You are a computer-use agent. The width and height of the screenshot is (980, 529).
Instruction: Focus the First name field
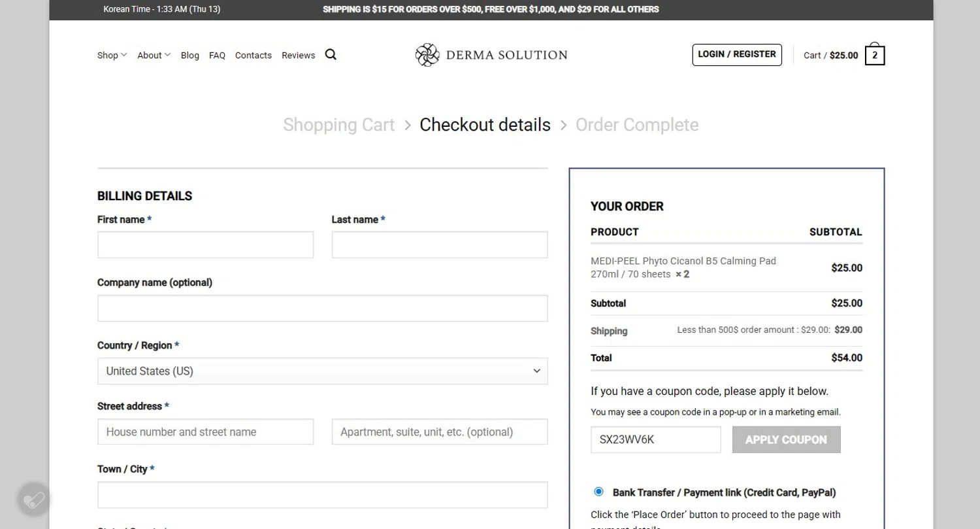point(206,245)
